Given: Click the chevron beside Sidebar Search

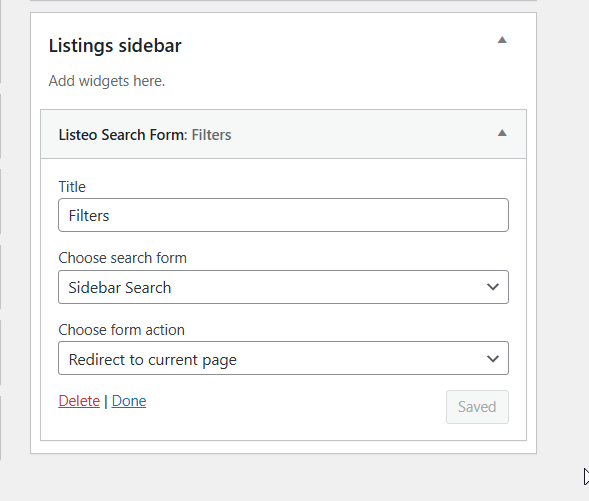Looking at the screenshot, I should coord(492,287).
